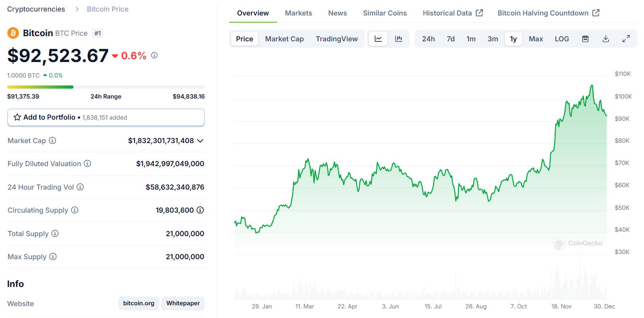Open Historical Data tab
The height and width of the screenshot is (318, 644).
pyautogui.click(x=453, y=13)
